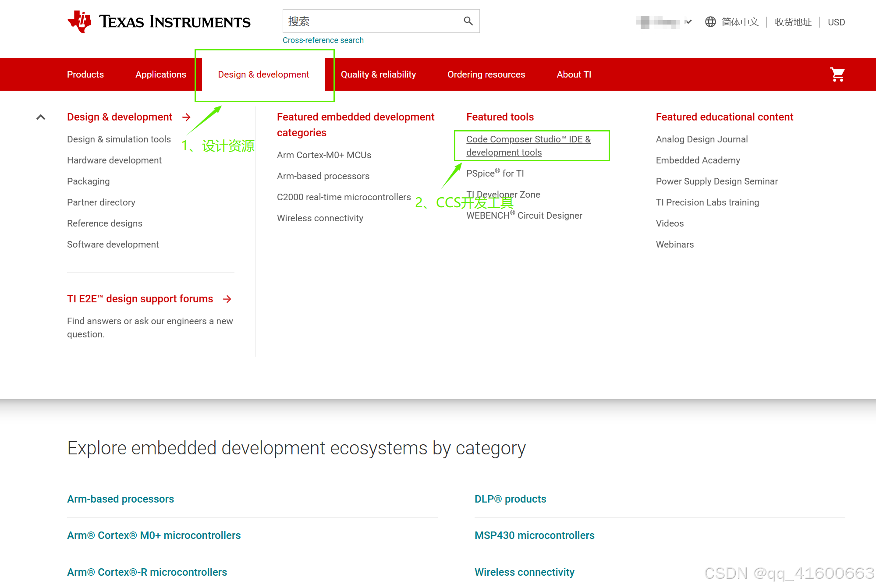The image size is (876, 588).
Task: Click the search magnifier icon
Action: click(468, 21)
